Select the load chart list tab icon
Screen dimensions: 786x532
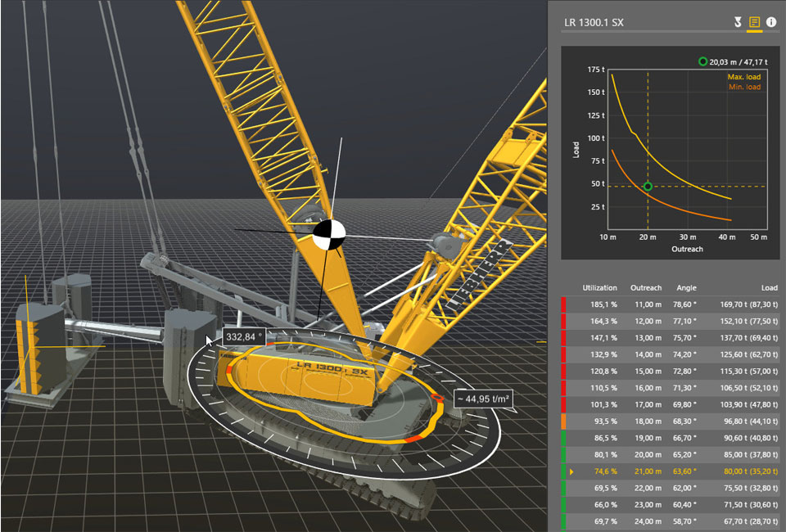(754, 22)
